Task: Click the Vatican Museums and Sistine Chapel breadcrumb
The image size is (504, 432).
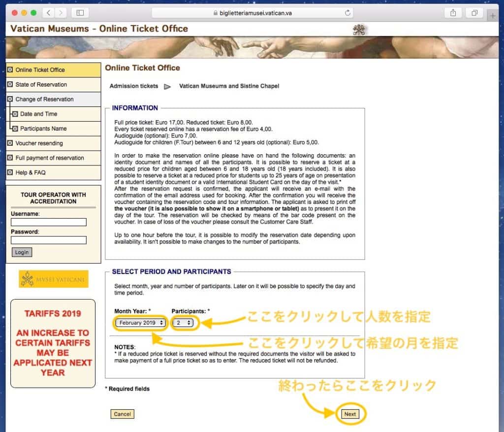Action: [x=229, y=86]
